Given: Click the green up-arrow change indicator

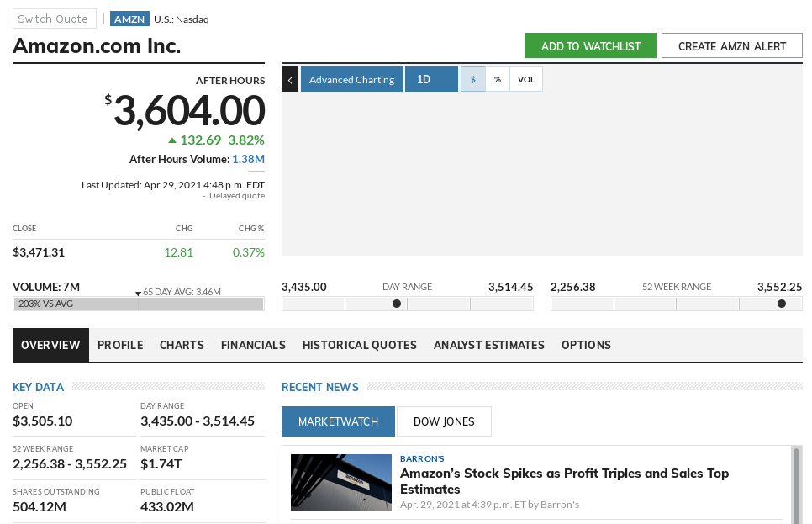Looking at the screenshot, I should (x=172, y=140).
